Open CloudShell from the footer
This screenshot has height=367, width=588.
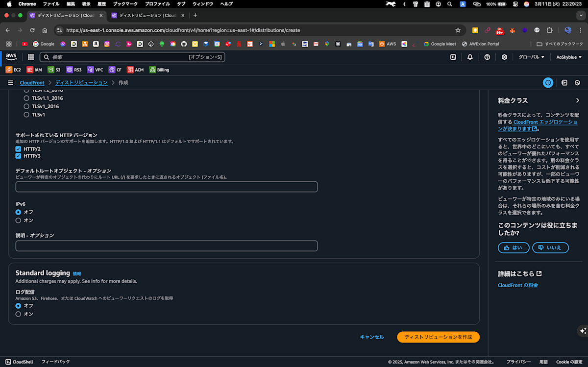pyautogui.click(x=19, y=362)
